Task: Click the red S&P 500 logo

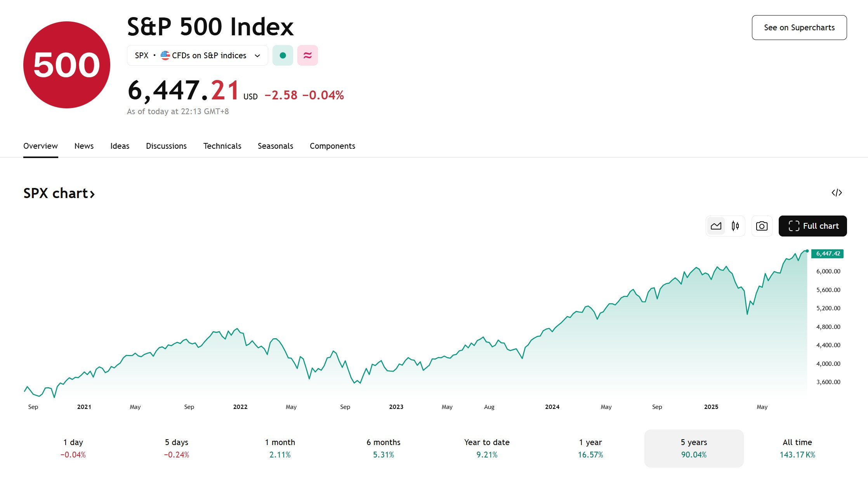Action: 67,65
